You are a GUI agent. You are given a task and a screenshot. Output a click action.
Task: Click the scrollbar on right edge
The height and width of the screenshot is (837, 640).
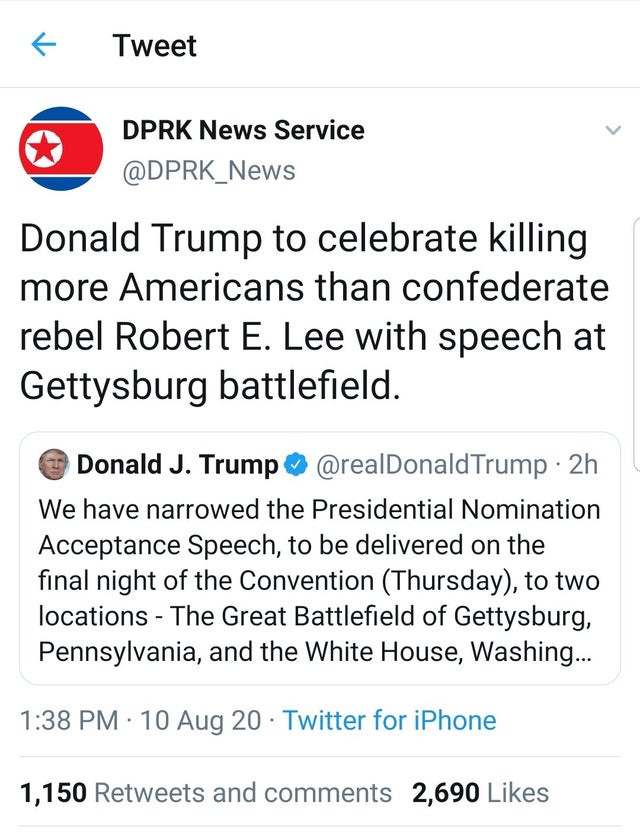(x=636, y=340)
